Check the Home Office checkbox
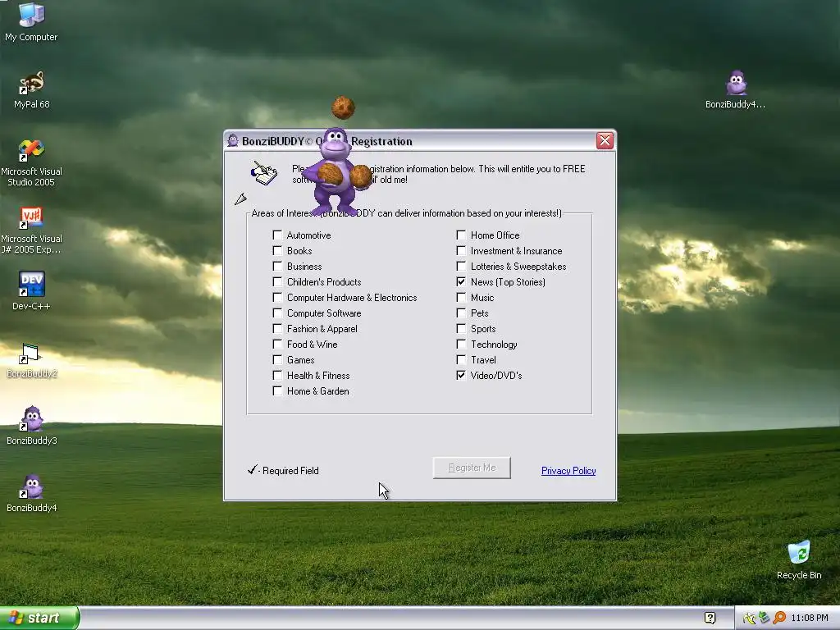The width and height of the screenshot is (840, 630). click(461, 235)
